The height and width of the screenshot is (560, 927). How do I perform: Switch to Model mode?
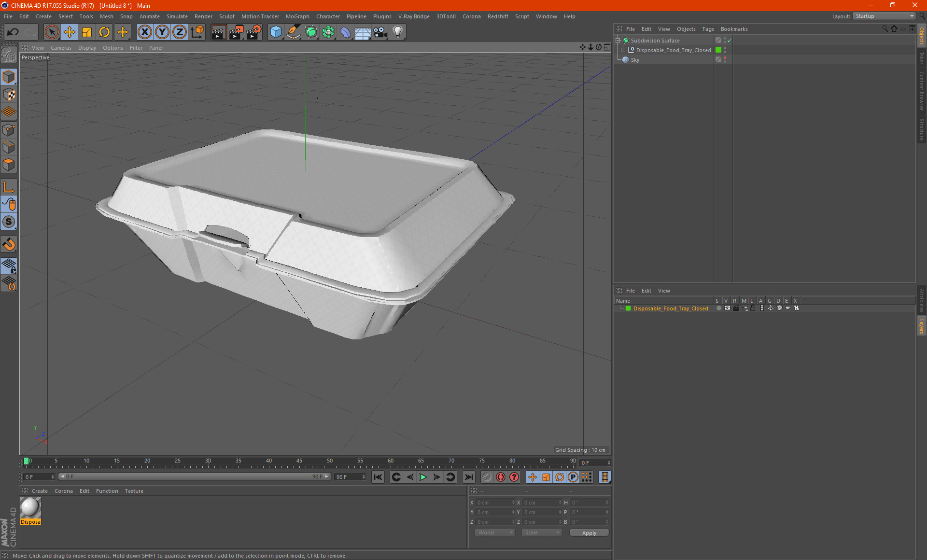click(9, 77)
